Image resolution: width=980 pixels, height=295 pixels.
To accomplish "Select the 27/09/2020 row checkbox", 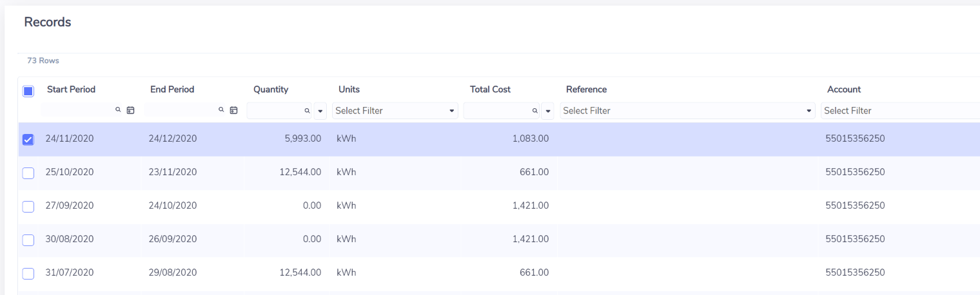I will coord(28,206).
